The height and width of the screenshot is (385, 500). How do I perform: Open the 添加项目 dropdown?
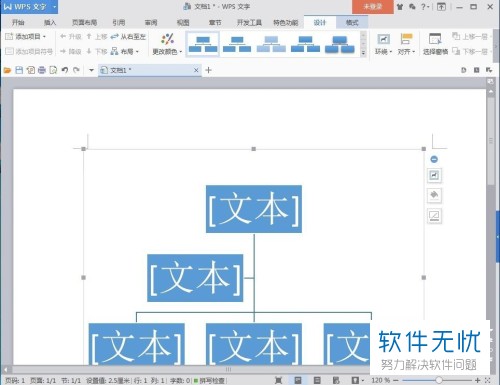(26, 36)
